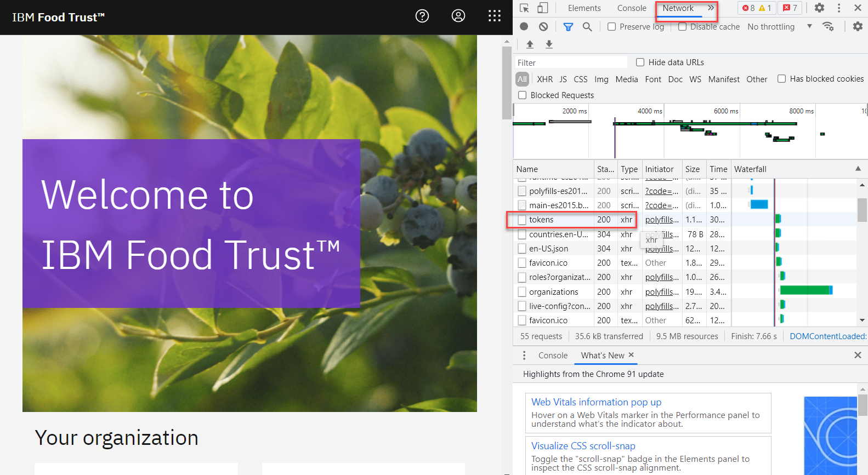Sort by the Waterfall column arrow
The width and height of the screenshot is (868, 475).
pyautogui.click(x=858, y=169)
